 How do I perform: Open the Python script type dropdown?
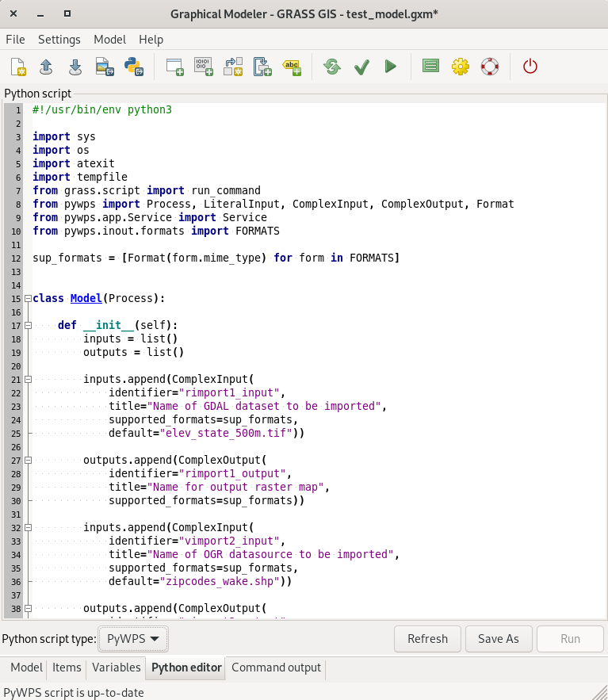tap(133, 638)
